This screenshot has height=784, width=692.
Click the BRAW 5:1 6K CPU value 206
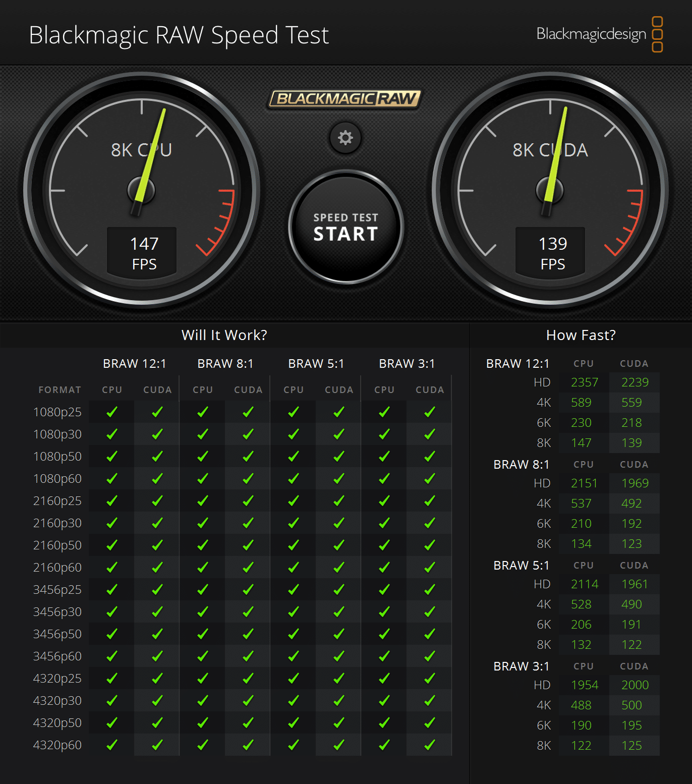[581, 625]
